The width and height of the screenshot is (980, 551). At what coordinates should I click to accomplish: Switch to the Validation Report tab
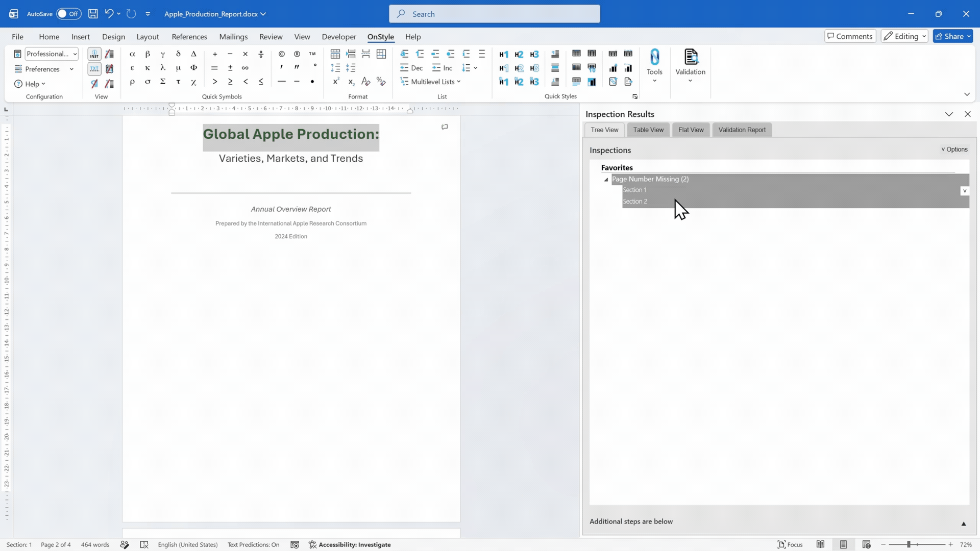click(742, 130)
